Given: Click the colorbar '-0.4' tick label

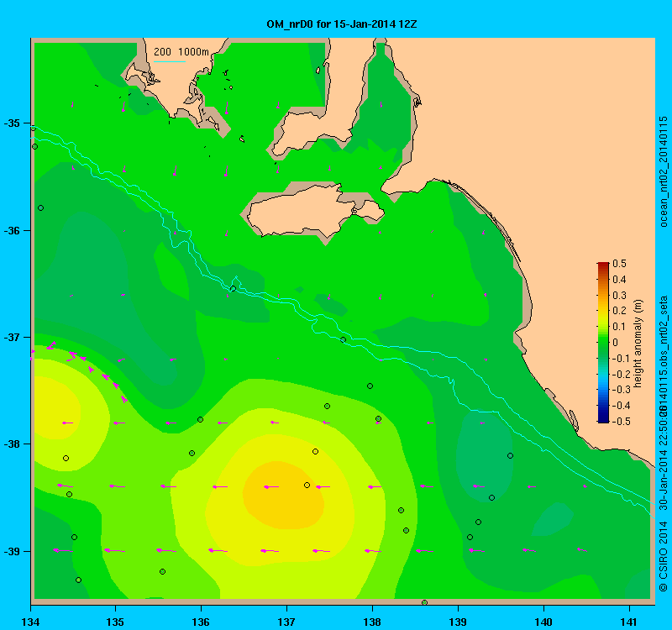Looking at the screenshot, I should pos(620,406).
